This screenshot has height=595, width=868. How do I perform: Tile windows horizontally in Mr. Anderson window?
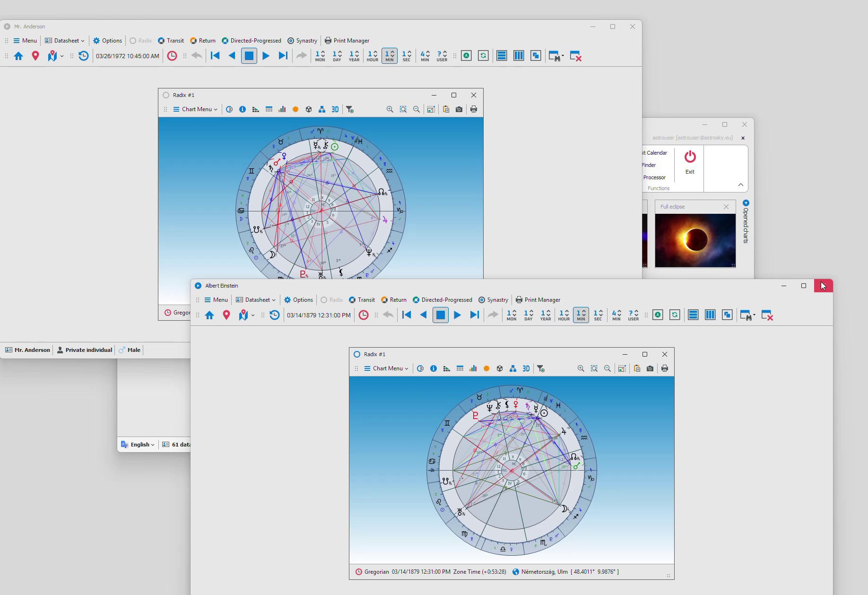click(502, 56)
